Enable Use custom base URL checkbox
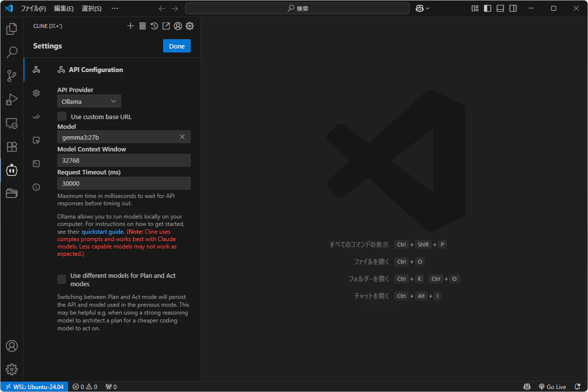 pyautogui.click(x=62, y=116)
